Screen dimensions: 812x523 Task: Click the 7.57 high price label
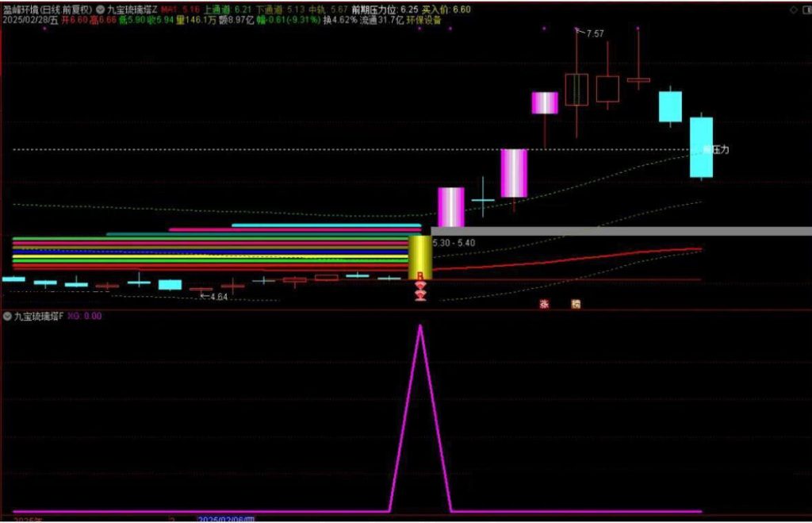(593, 34)
